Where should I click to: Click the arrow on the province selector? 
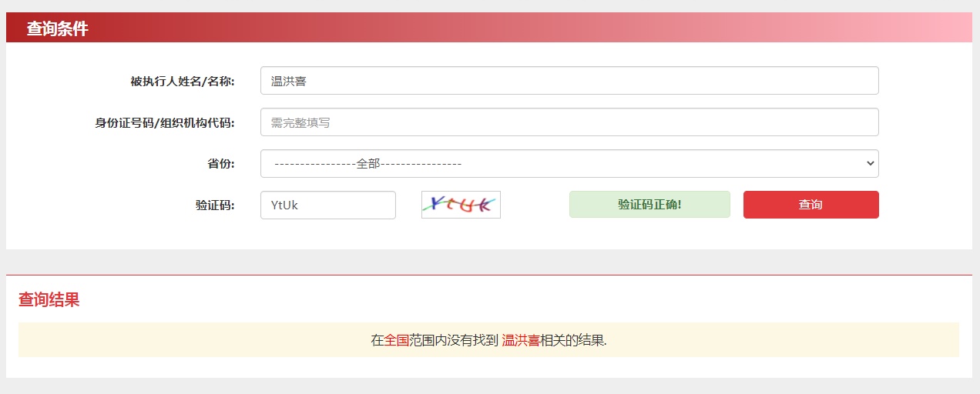(x=870, y=163)
